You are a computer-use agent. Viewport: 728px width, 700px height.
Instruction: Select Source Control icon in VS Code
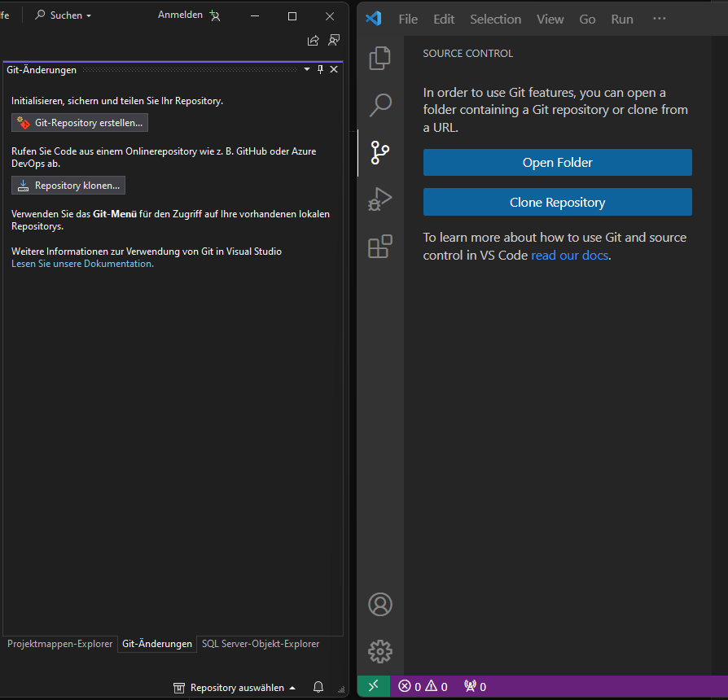[x=379, y=153]
